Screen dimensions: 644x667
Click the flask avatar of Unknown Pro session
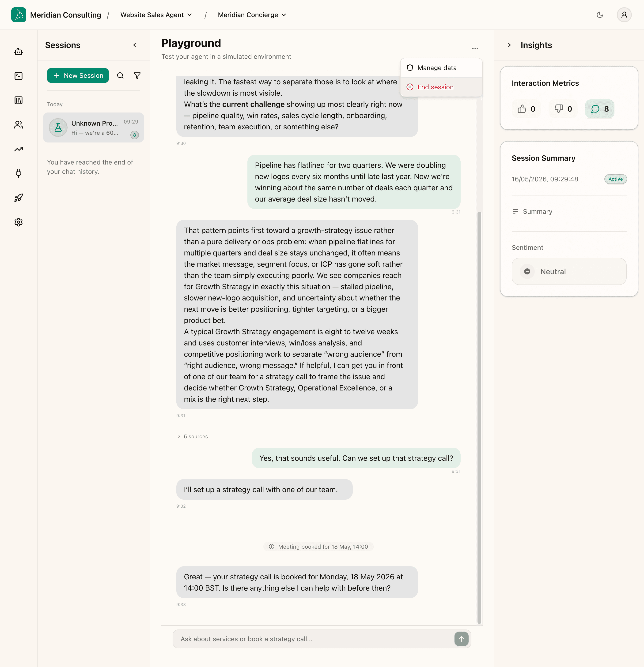tap(58, 128)
